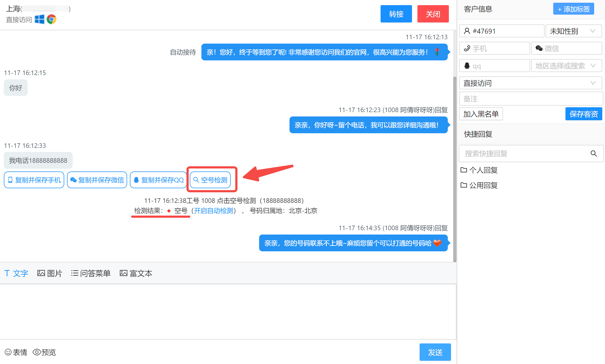Viewport: 605px width, 364px height.
Task: Click 复制并保存微信 WeChat button
Action: (x=97, y=180)
